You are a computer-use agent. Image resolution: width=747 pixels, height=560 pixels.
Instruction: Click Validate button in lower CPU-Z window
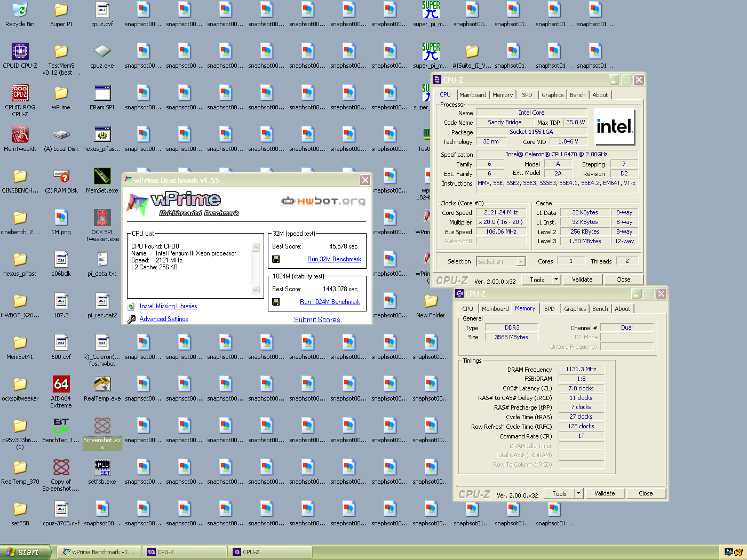pos(605,493)
